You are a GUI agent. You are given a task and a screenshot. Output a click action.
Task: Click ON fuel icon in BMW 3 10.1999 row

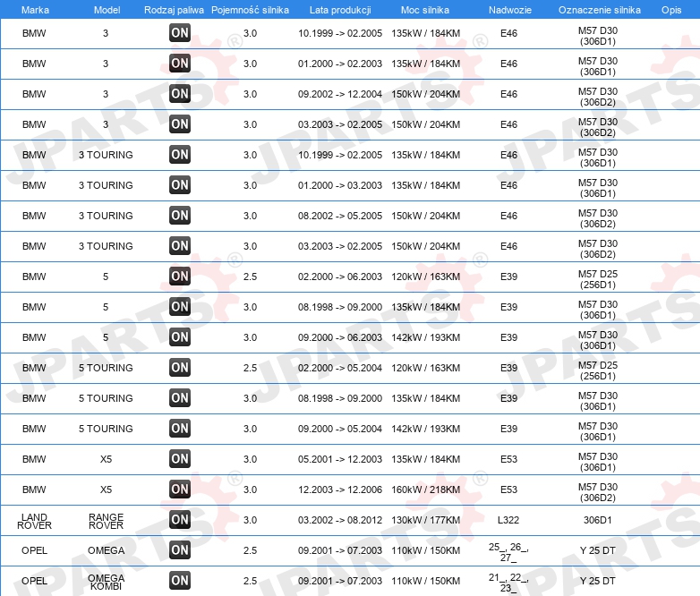180,32
